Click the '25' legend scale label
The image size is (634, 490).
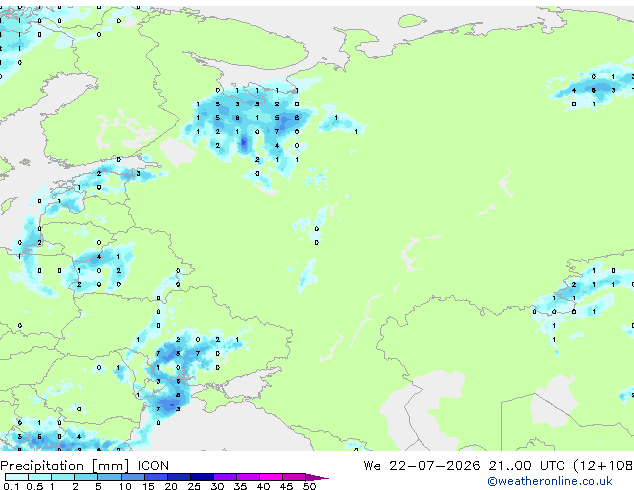pyautogui.click(x=194, y=486)
